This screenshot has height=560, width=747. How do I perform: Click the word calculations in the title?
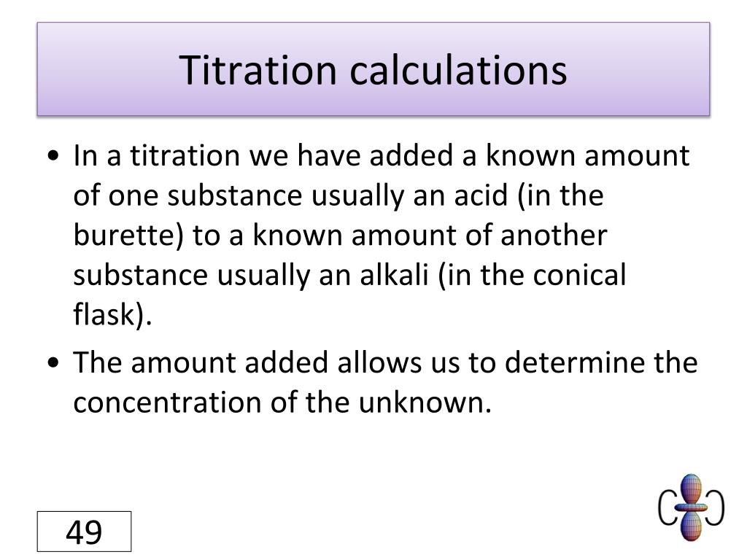tap(458, 71)
